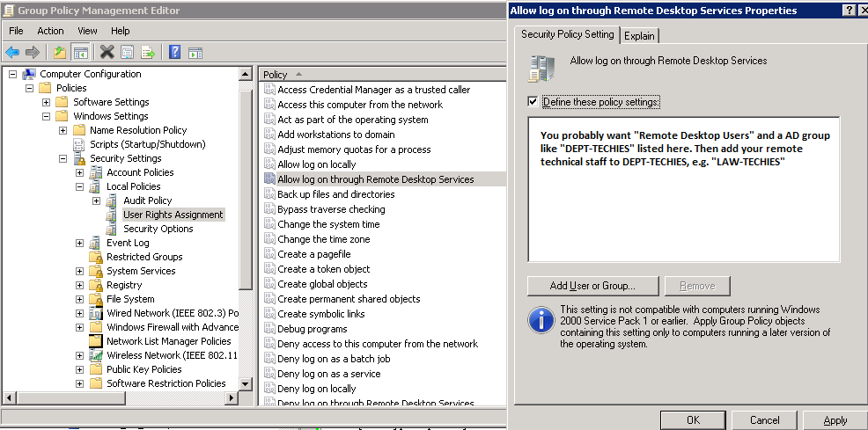
Task: Click the Delete X toolbar icon
Action: (107, 52)
